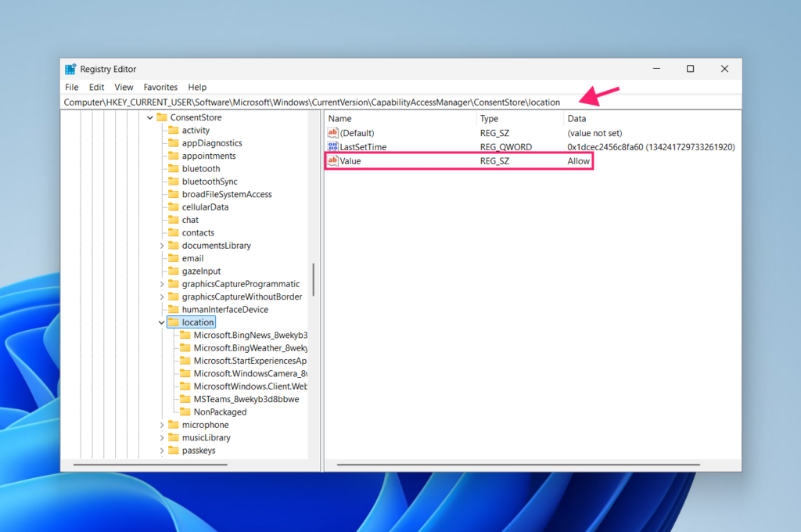This screenshot has width=801, height=532.
Task: Click the values pane horizontal scrollbar
Action: pos(518,465)
